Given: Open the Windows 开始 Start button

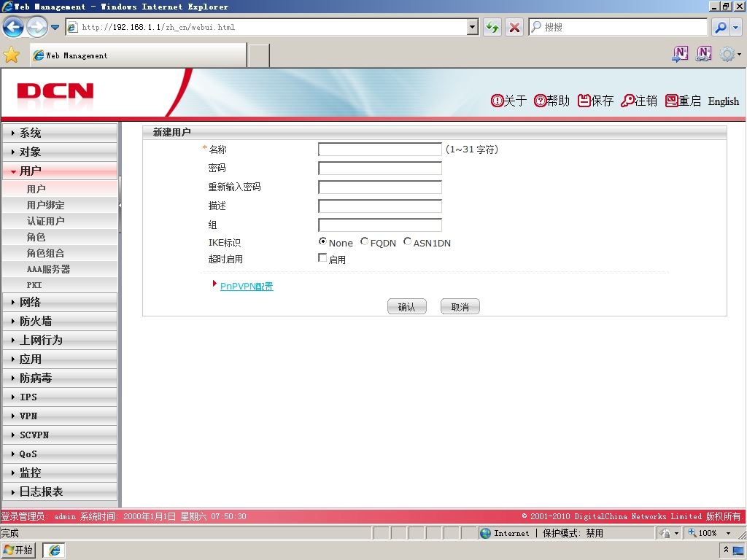Looking at the screenshot, I should [x=19, y=550].
